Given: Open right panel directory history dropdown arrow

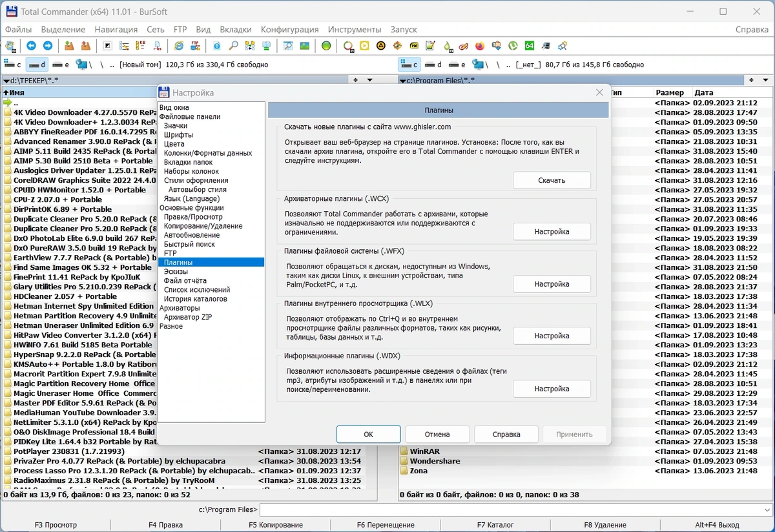Looking at the screenshot, I should click(765, 80).
